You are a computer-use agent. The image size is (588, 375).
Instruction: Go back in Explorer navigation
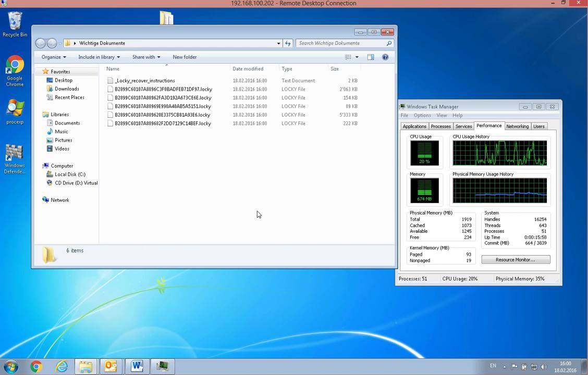[41, 43]
